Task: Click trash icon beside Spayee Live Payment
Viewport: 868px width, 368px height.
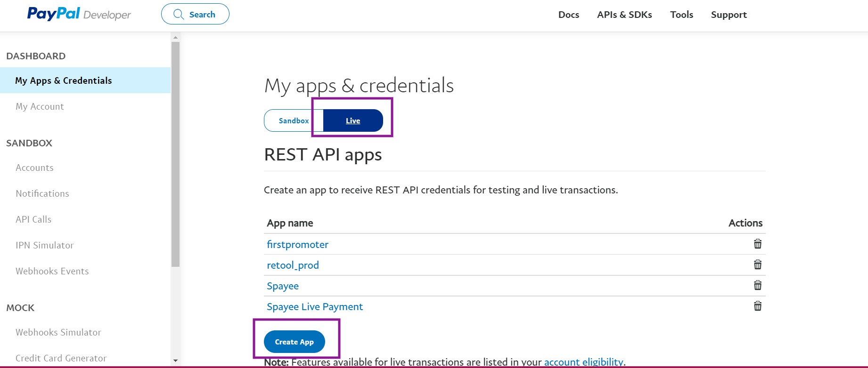Action: point(758,306)
